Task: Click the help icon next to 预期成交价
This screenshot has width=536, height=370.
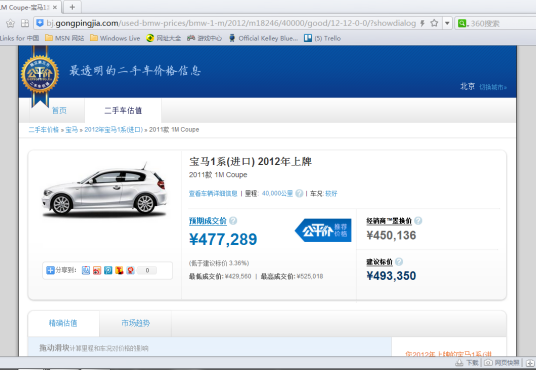Action: [x=233, y=221]
